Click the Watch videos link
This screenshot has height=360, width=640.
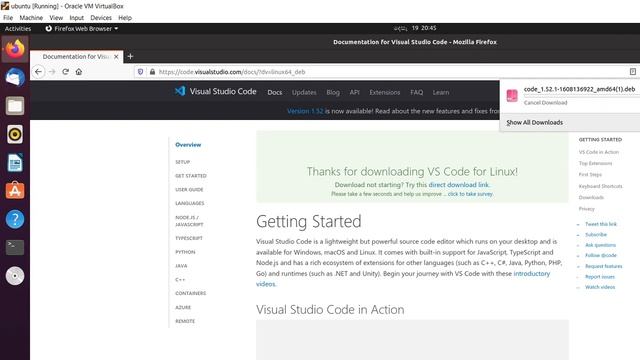click(x=600, y=287)
